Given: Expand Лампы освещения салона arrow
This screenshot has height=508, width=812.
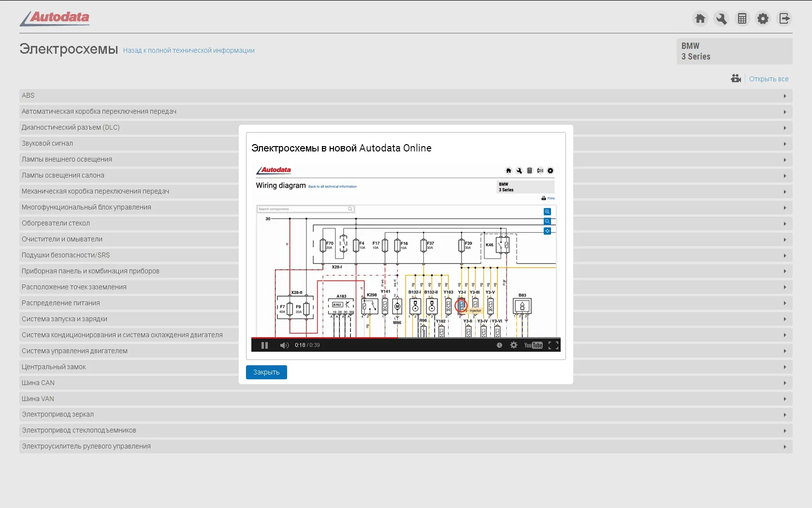Looking at the screenshot, I should tap(785, 176).
